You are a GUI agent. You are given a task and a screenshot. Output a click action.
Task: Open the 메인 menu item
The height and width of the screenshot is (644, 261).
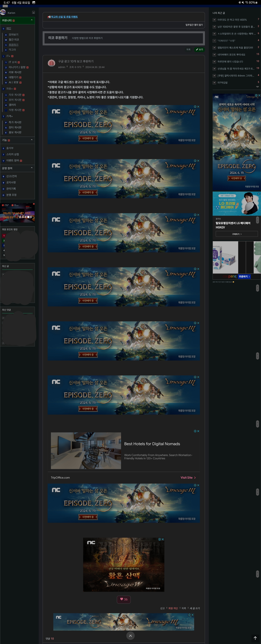tap(9, 28)
